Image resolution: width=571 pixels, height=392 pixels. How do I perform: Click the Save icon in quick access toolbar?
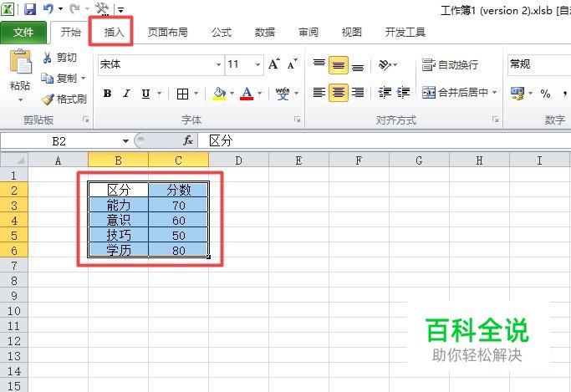coord(30,8)
